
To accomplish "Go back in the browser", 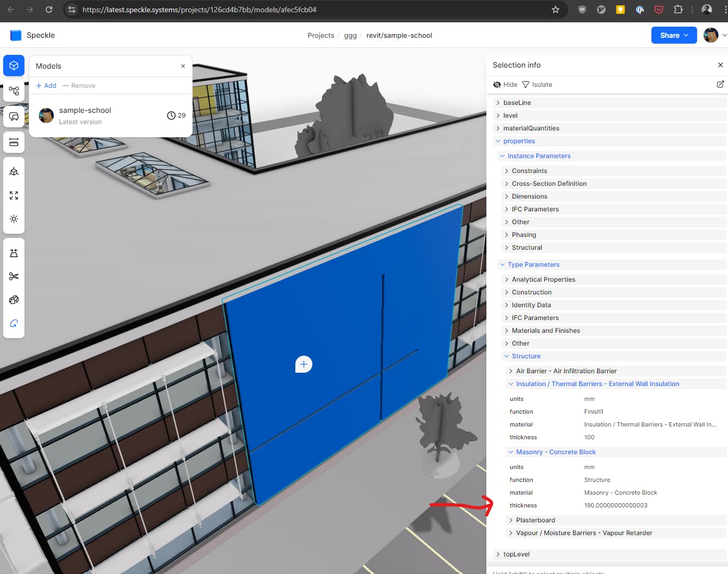I will coord(11,10).
